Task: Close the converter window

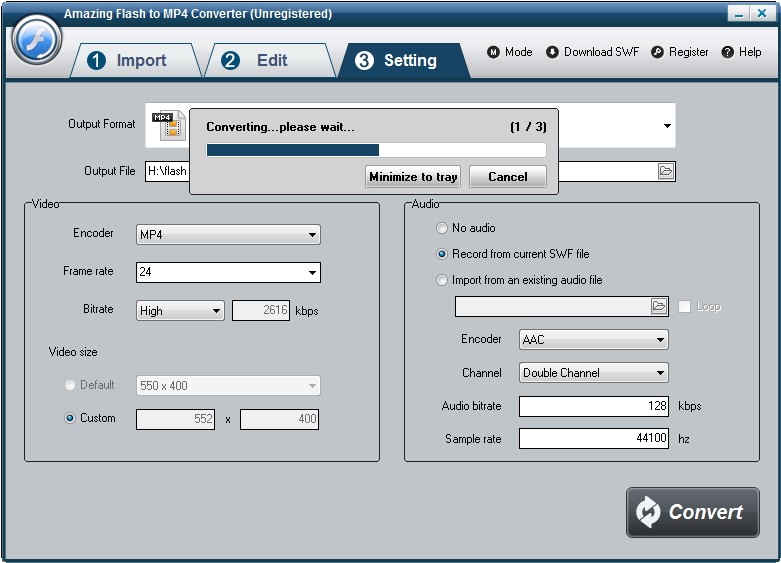Action: (762, 13)
